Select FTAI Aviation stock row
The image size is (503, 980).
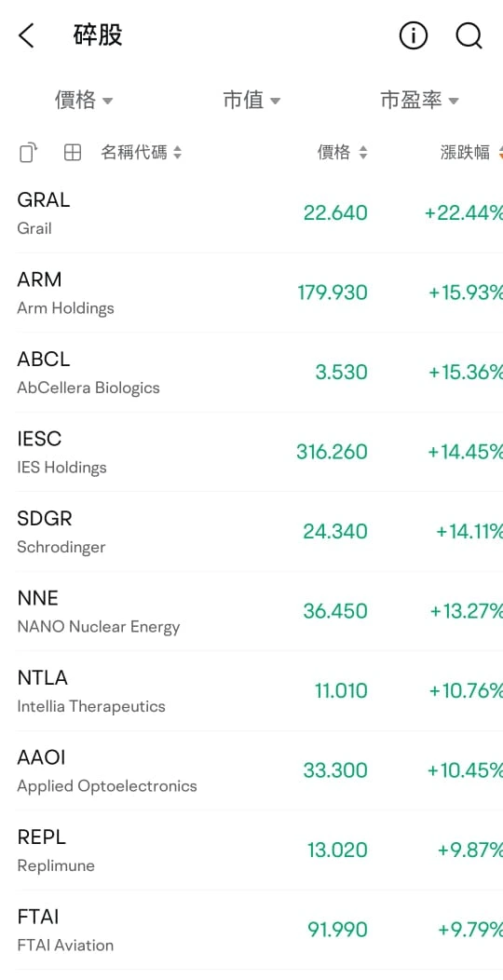pyautogui.click(x=251, y=930)
